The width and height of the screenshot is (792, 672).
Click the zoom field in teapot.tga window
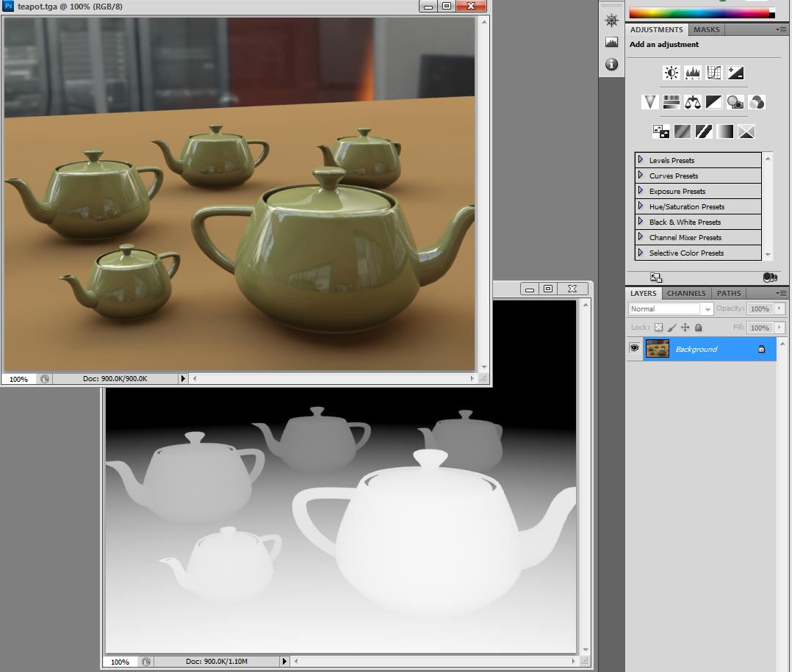[18, 379]
